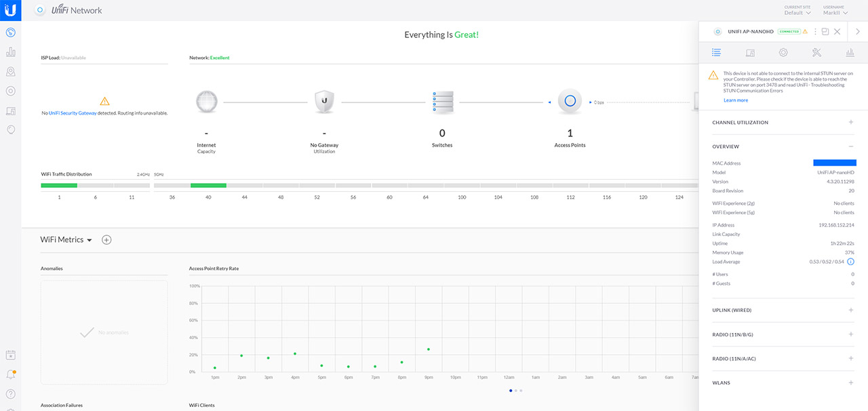Viewport: 868px width, 411px height.
Task: Click the Internet globe icon in topology
Action: (206, 102)
